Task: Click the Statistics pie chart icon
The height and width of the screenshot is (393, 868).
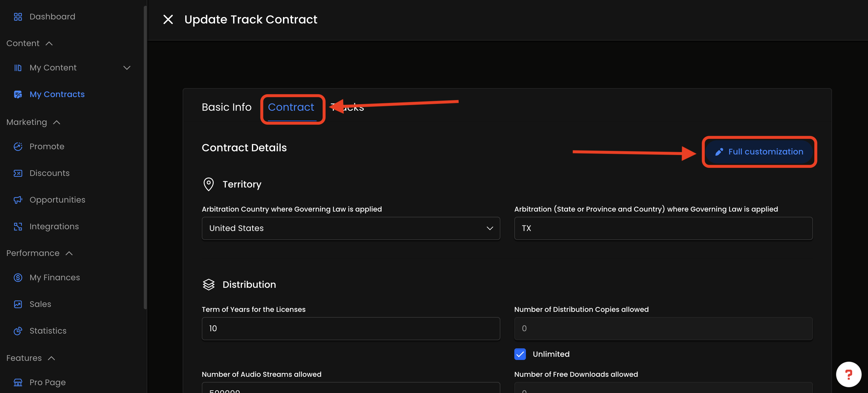Action: point(18,331)
